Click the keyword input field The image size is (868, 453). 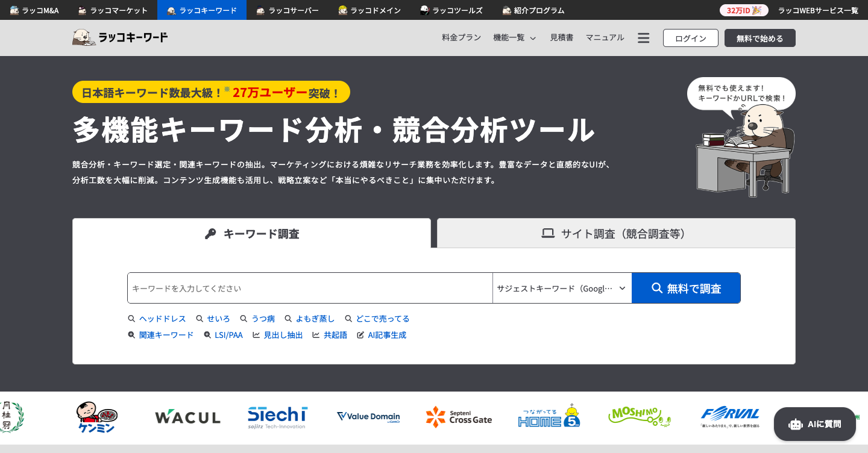(x=310, y=288)
